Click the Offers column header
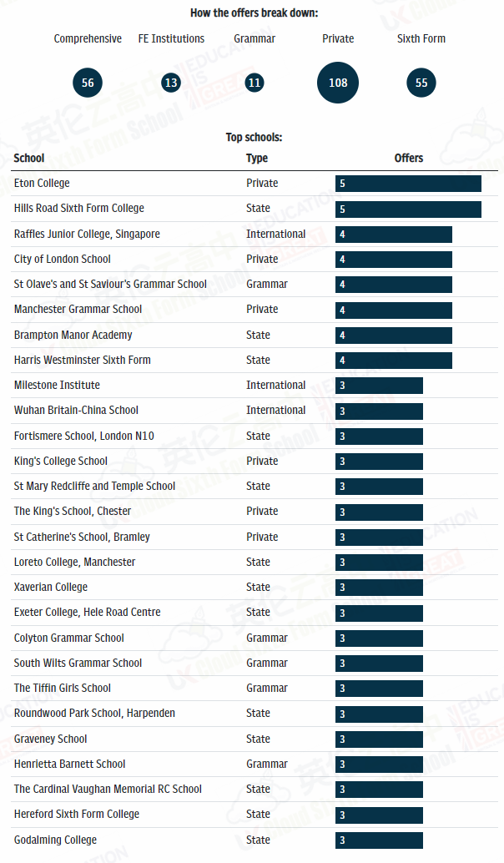The width and height of the screenshot is (504, 863). pos(409,158)
